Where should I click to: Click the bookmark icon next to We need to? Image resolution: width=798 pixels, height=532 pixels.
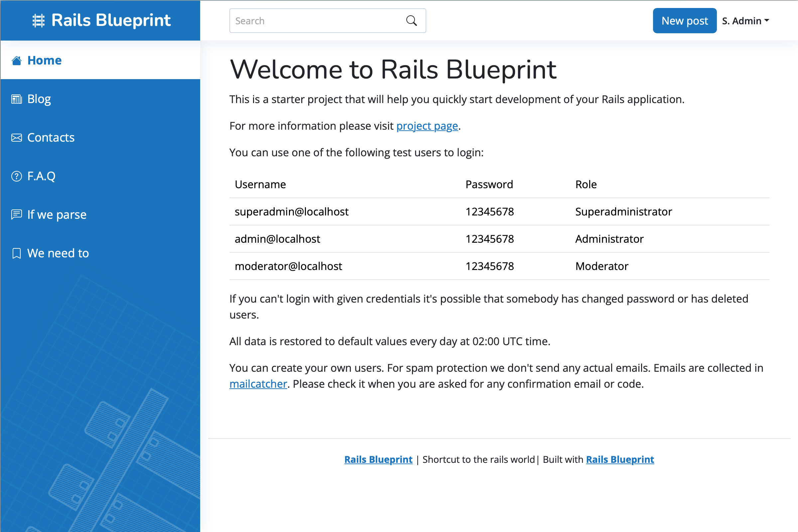(17, 253)
